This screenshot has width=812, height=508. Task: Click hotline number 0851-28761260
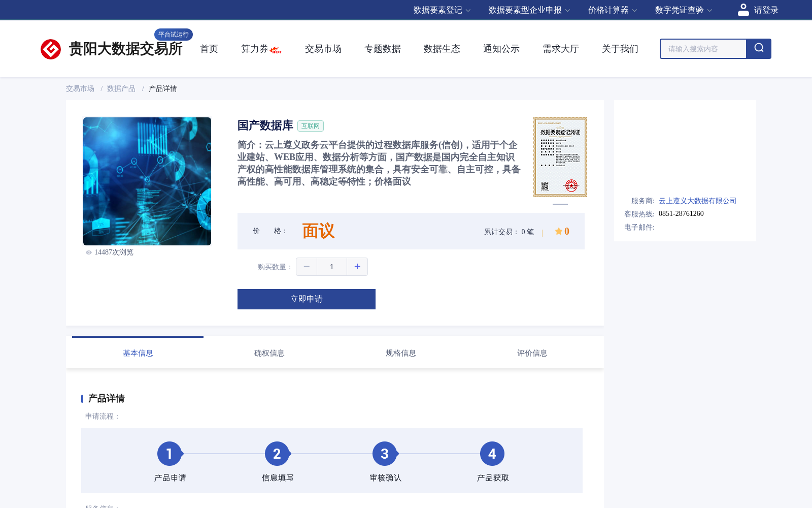coord(681,213)
